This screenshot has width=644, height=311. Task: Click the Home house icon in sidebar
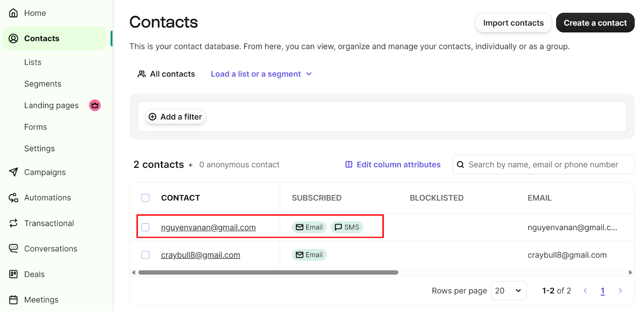pos(13,13)
